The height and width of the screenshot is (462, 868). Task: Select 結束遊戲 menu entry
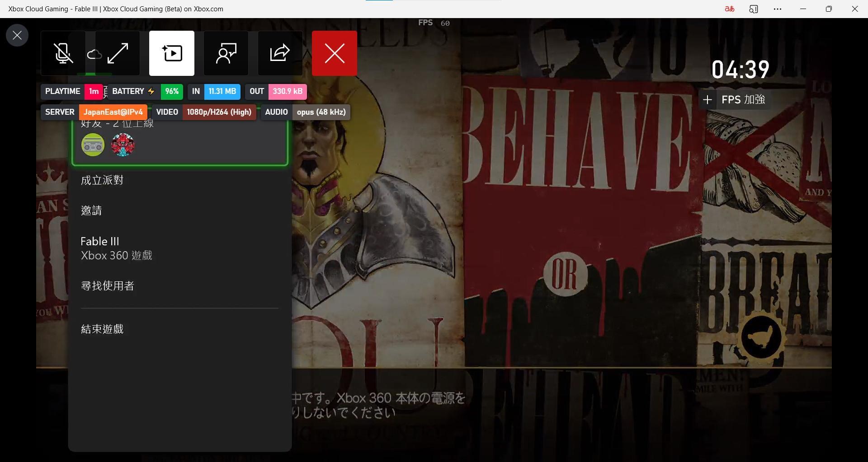[x=180, y=329]
